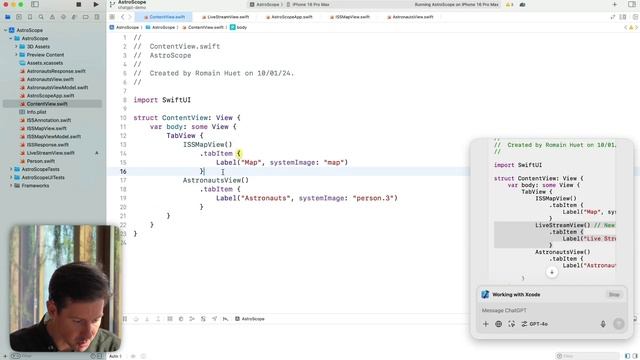Open the GPT-4o model selector

point(535,324)
